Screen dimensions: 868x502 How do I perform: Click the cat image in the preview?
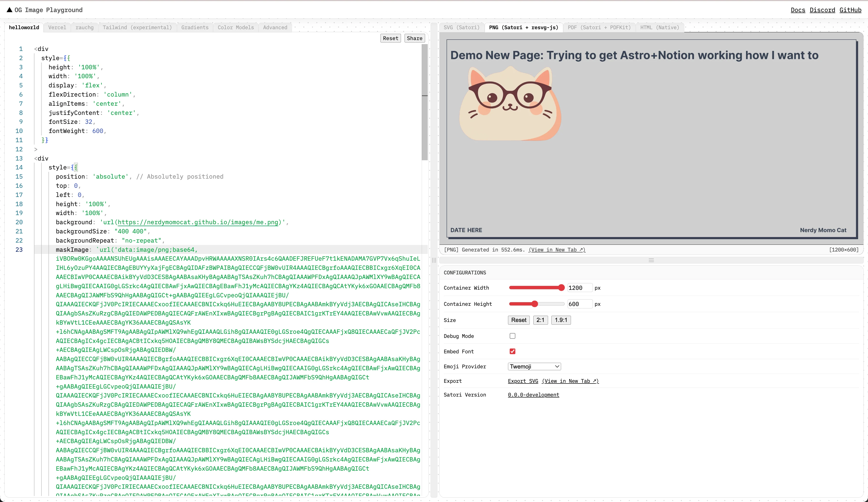510,104
